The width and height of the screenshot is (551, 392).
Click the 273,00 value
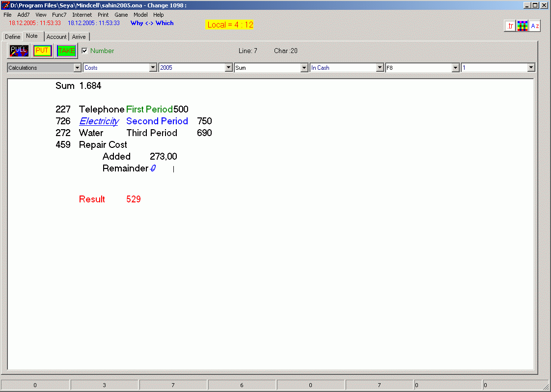pyautogui.click(x=164, y=156)
